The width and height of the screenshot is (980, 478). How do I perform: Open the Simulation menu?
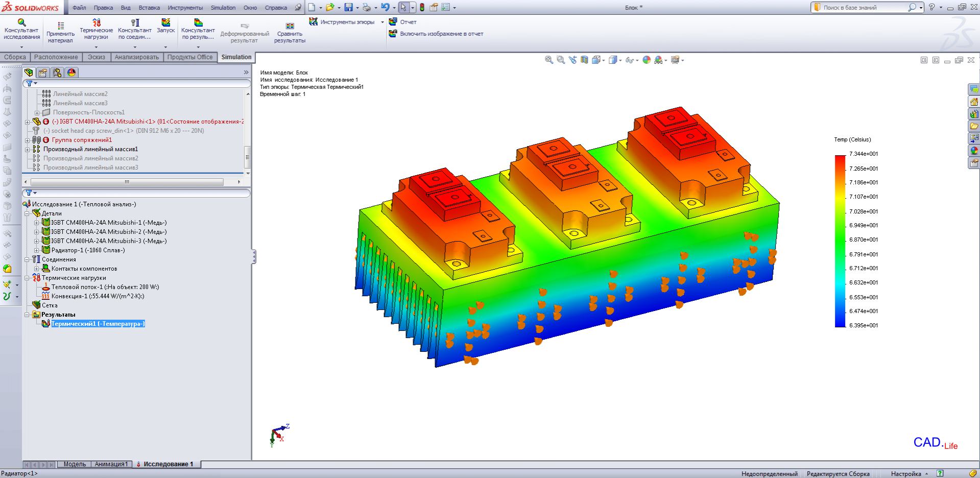tap(223, 8)
